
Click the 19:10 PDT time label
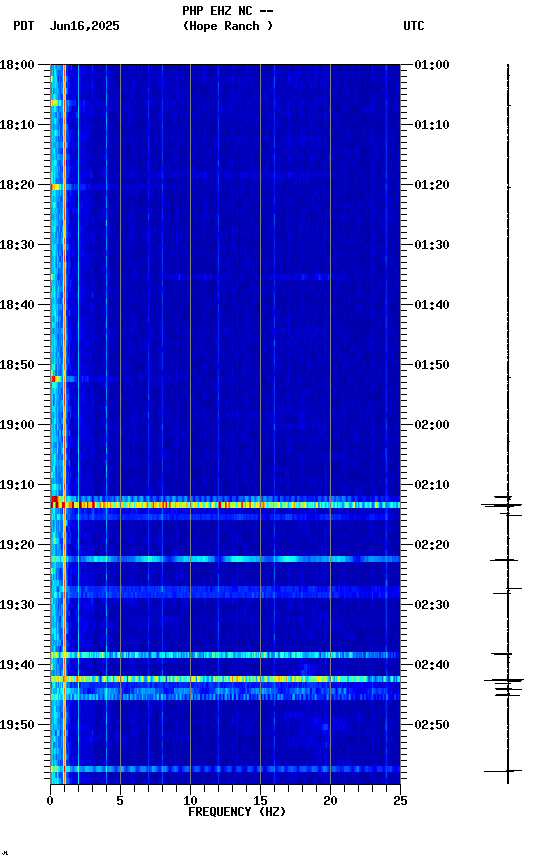coord(17,485)
